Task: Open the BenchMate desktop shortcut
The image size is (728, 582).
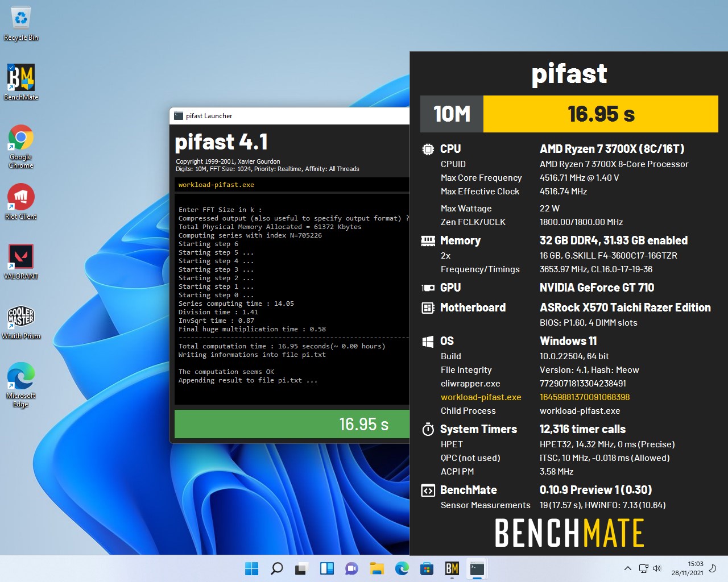Action: click(x=21, y=82)
